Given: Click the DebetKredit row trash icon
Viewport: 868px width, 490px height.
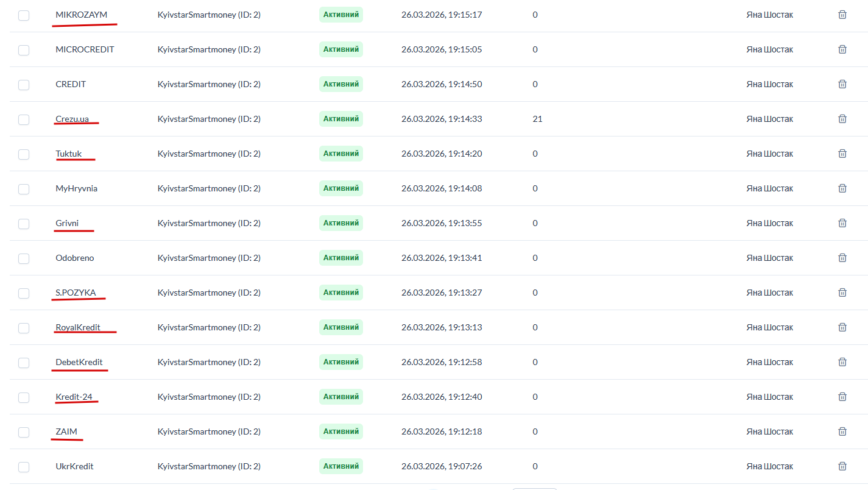Looking at the screenshot, I should 842,362.
